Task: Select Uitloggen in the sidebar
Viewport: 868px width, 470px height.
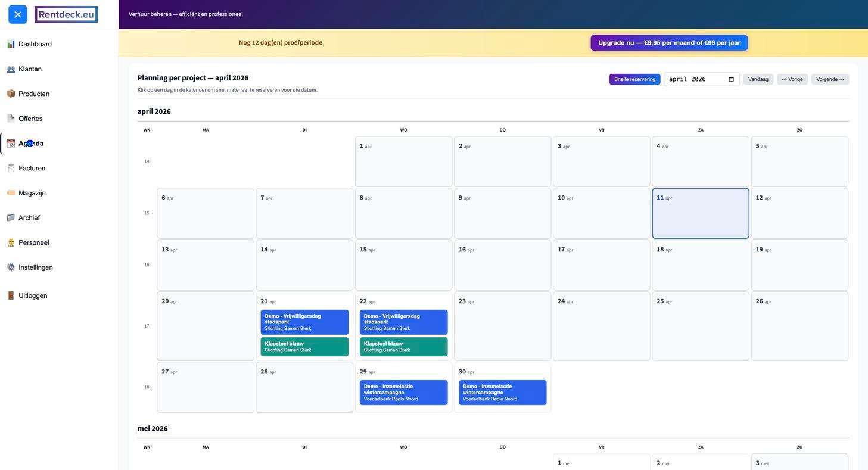Action: (x=32, y=296)
